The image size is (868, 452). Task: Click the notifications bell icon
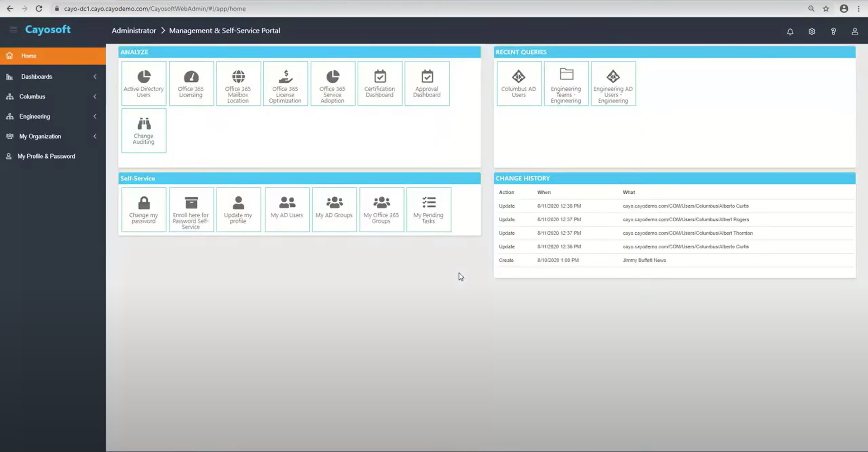[790, 32]
